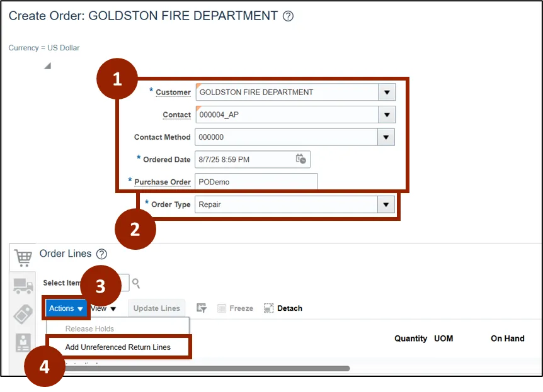Screen dimensions: 543x392
Task: Click the Select Item search magnifier icon
Action: (x=136, y=283)
